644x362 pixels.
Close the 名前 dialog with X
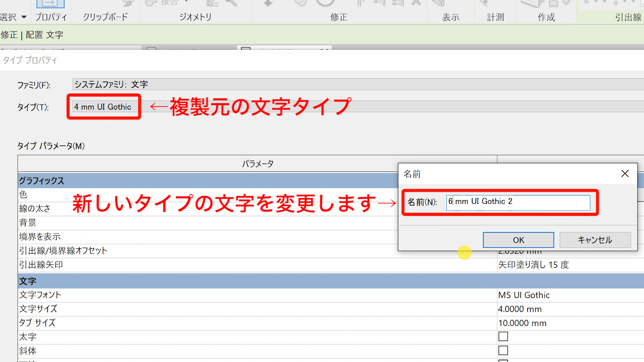click(625, 174)
